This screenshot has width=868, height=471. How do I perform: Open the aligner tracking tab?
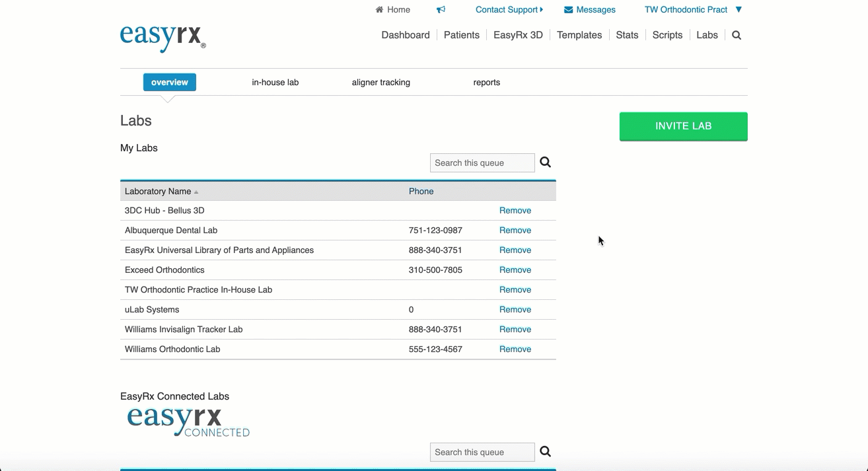(381, 83)
